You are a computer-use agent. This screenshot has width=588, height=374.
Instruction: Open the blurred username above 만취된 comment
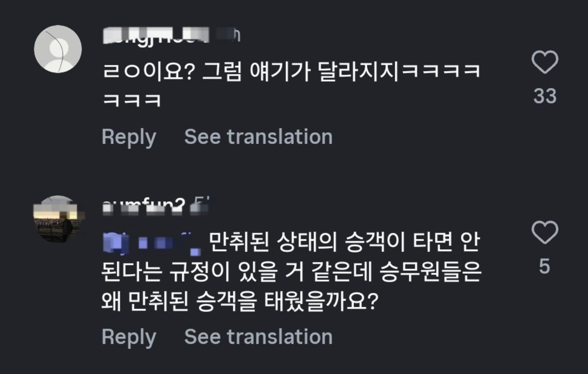point(143,206)
